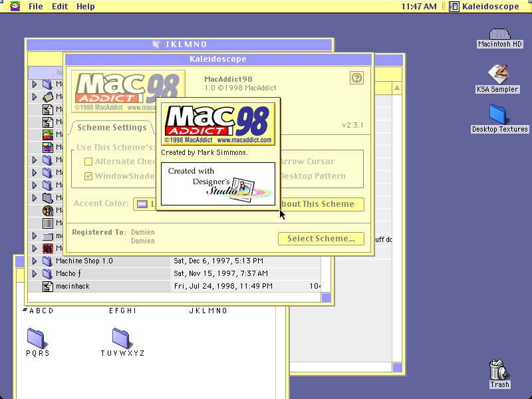Image resolution: width=532 pixels, height=399 pixels.
Task: Open the Kaleidoscope face menu icon in the menu bar
Action: coord(15,6)
